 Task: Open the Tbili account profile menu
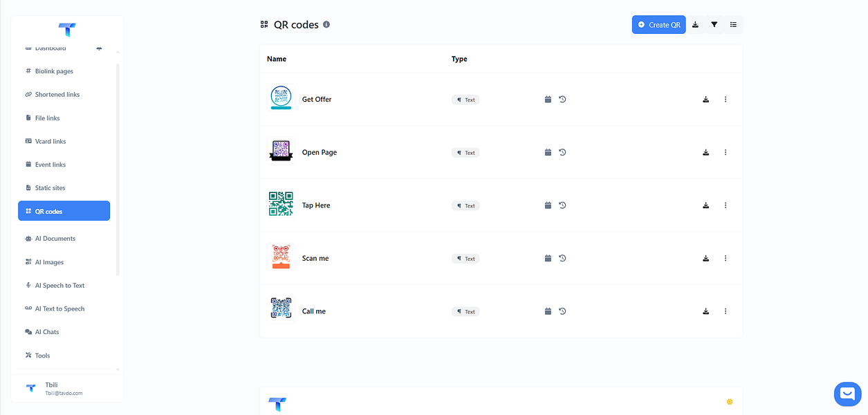tap(64, 389)
